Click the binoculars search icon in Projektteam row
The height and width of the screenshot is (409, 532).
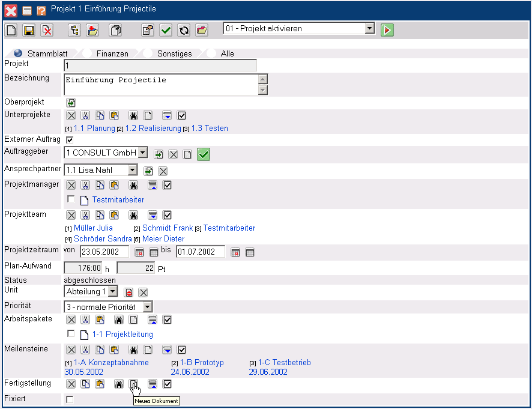point(133,215)
